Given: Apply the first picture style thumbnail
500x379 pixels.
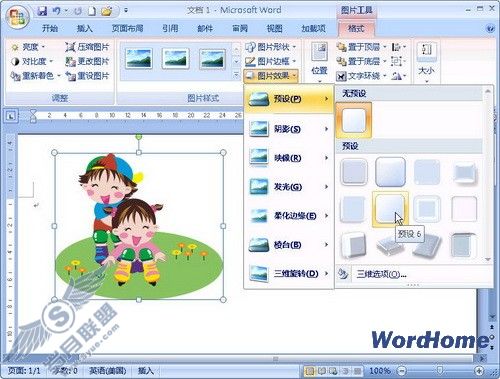Looking at the screenshot, I should 139,59.
